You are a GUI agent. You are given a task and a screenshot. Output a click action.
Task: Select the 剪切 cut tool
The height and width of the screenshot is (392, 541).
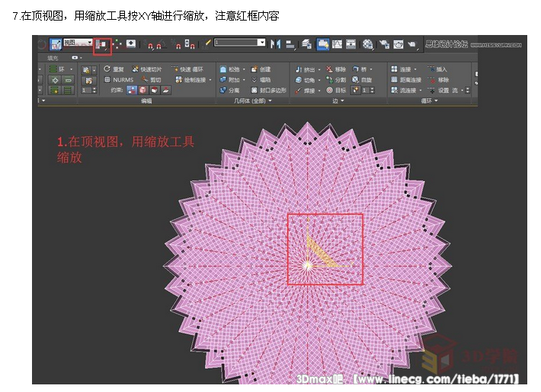pos(151,80)
